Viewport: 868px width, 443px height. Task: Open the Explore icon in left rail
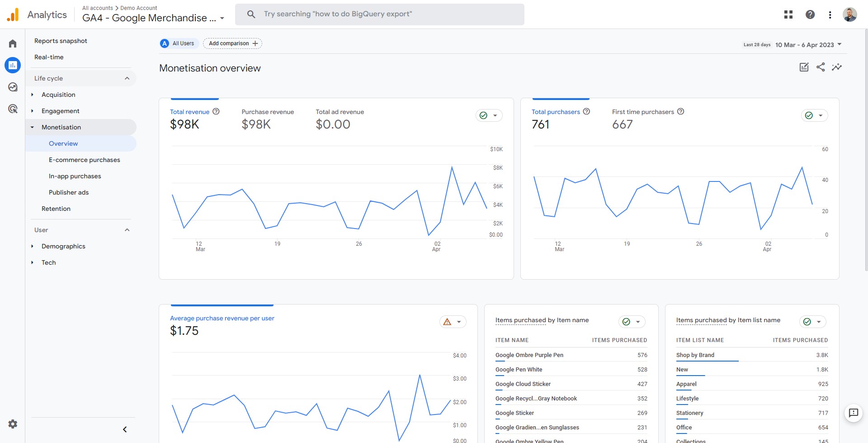point(13,87)
